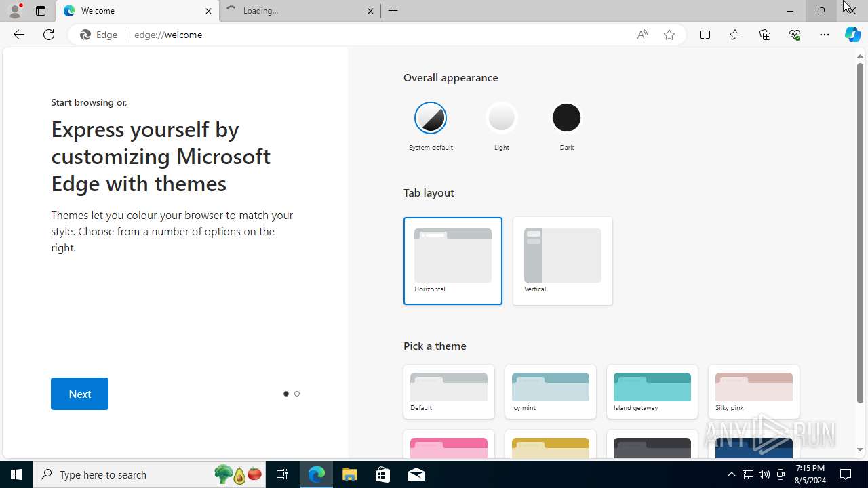This screenshot has height=488, width=868.
Task: Add this page to favourites star
Action: click(669, 35)
